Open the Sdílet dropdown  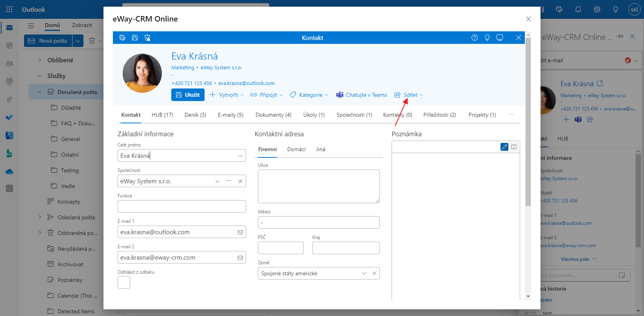pos(409,95)
